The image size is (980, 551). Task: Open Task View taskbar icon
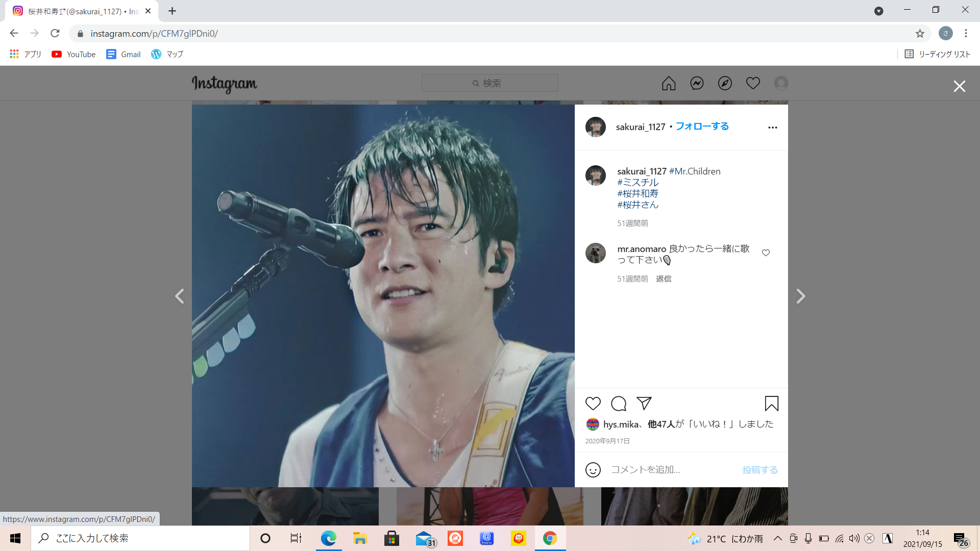[296, 538]
